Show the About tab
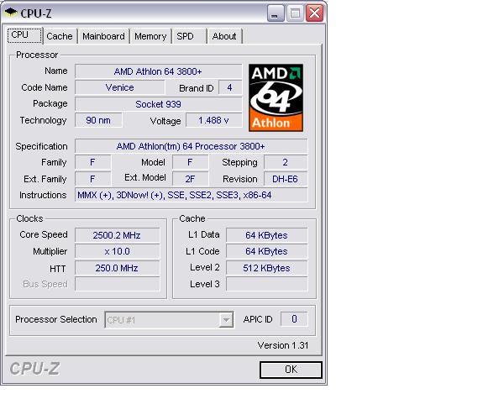Image resolution: width=504 pixels, height=420 pixels. [224, 36]
